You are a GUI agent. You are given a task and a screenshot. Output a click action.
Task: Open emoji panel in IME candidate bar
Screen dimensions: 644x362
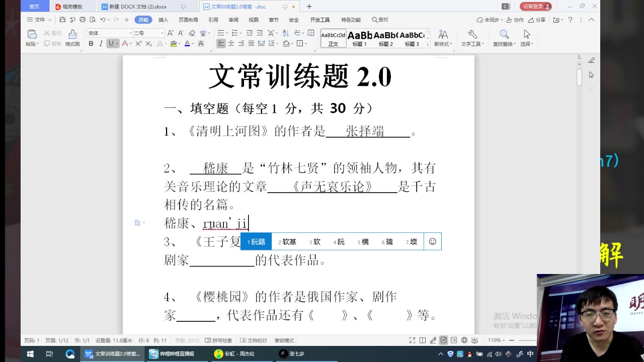coord(432,241)
